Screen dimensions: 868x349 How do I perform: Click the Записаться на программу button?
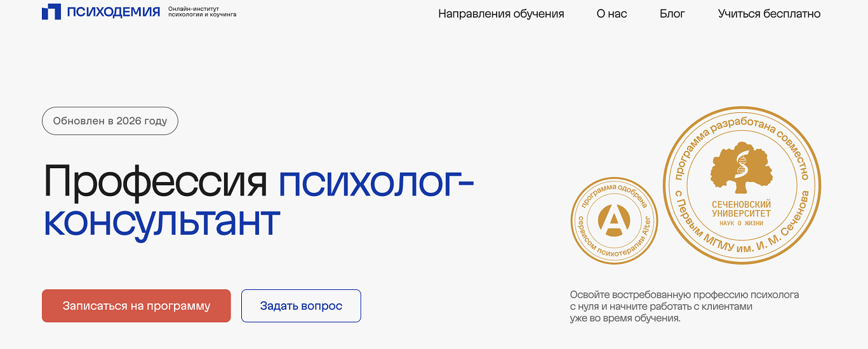137,306
